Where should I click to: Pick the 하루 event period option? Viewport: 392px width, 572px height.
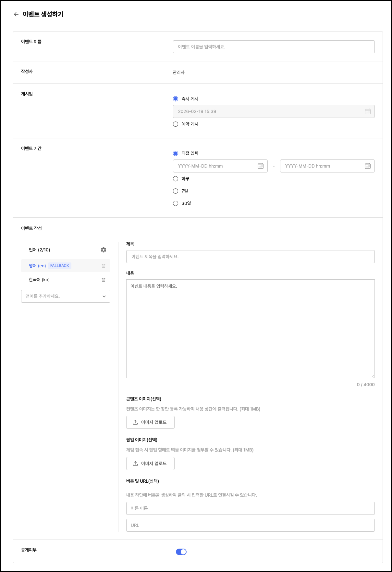click(x=176, y=179)
